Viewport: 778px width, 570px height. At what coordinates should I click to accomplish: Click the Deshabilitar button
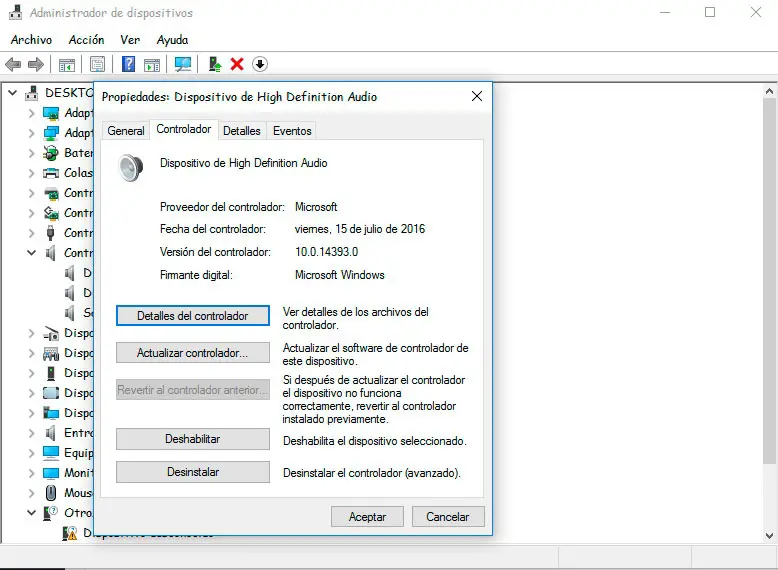193,439
